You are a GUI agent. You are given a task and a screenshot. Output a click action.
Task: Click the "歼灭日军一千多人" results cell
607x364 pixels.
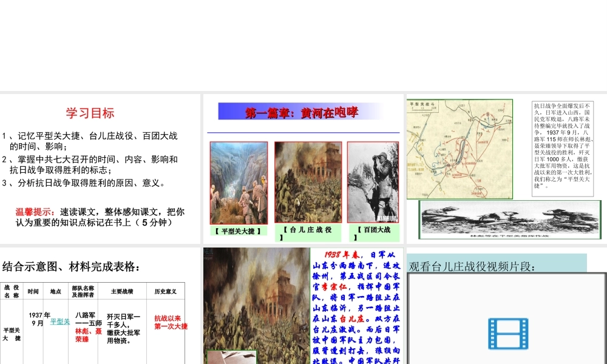click(123, 328)
